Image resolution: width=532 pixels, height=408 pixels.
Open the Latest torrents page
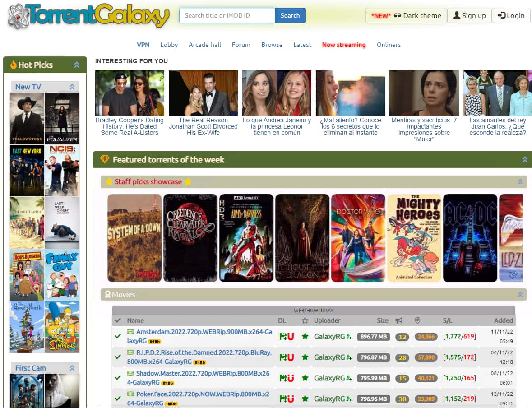coord(302,45)
